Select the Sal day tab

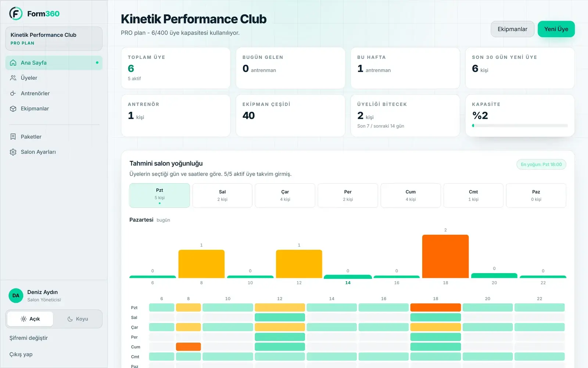pos(222,195)
